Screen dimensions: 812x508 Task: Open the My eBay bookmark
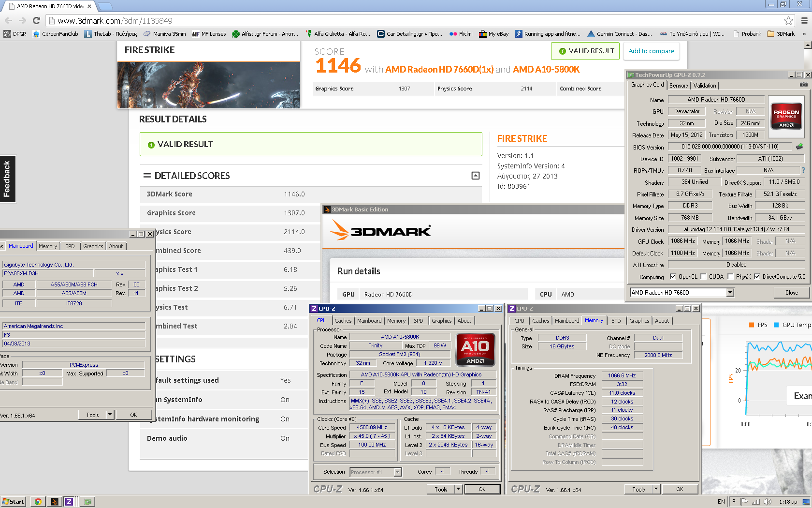click(x=493, y=34)
